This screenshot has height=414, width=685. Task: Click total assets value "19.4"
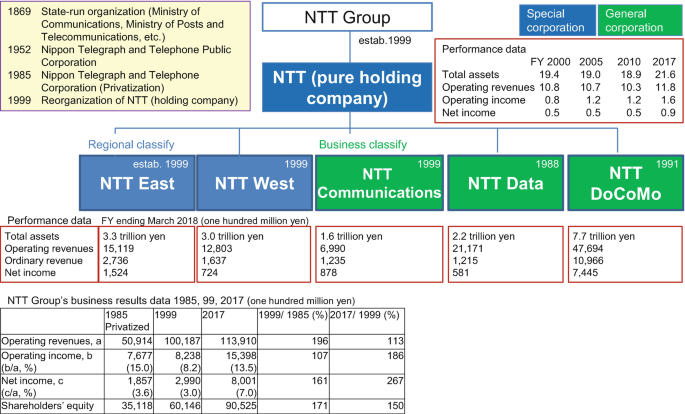coord(549,75)
